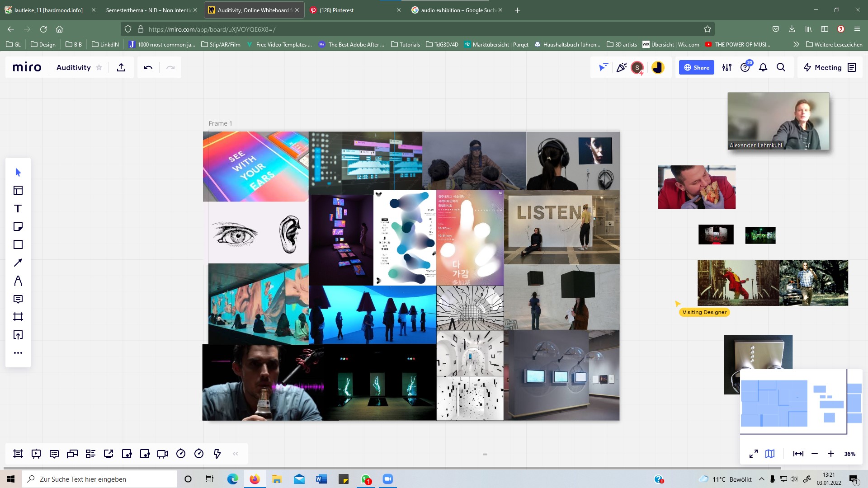Select the Text tool in sidebar
Viewport: 868px width, 488px height.
tap(18, 208)
